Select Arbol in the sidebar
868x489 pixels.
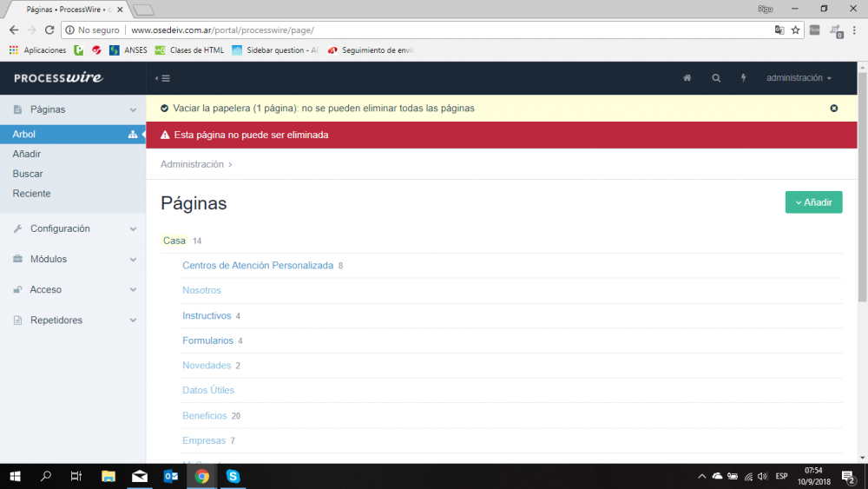[73, 134]
